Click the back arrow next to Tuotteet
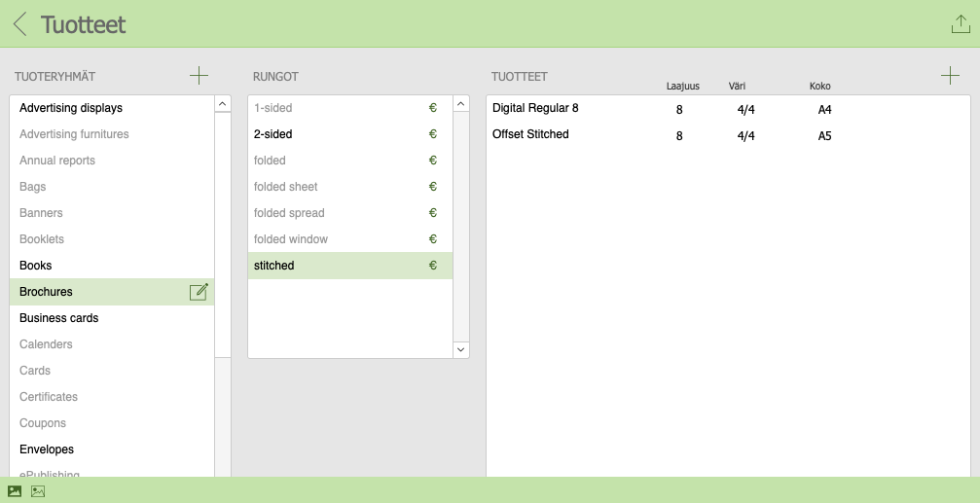This screenshot has height=503, width=980. coord(19,24)
